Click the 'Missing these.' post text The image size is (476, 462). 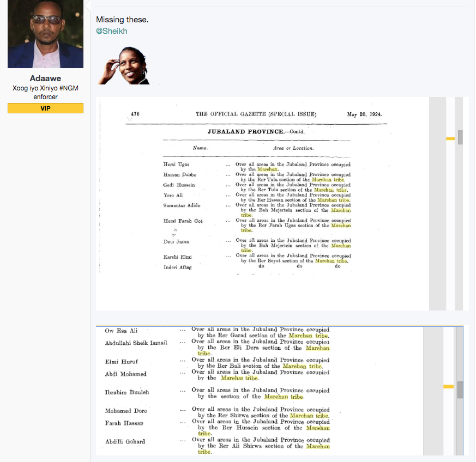tap(122, 20)
